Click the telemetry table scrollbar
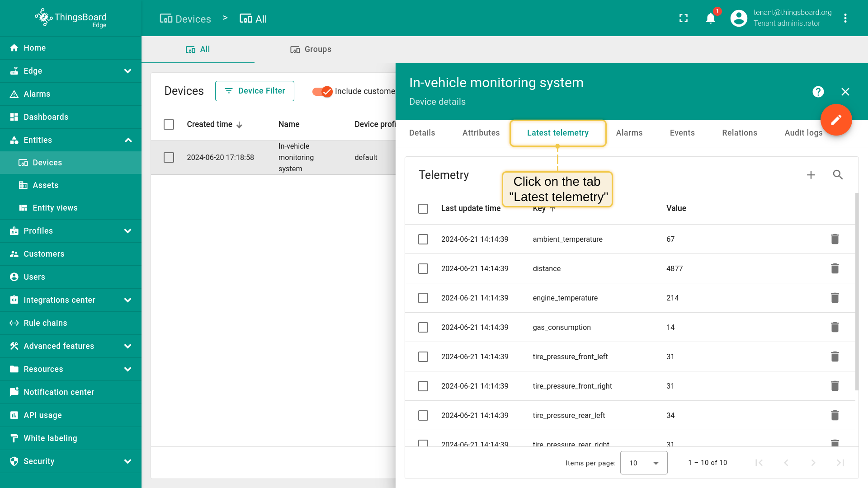The image size is (868, 488). click(857, 291)
